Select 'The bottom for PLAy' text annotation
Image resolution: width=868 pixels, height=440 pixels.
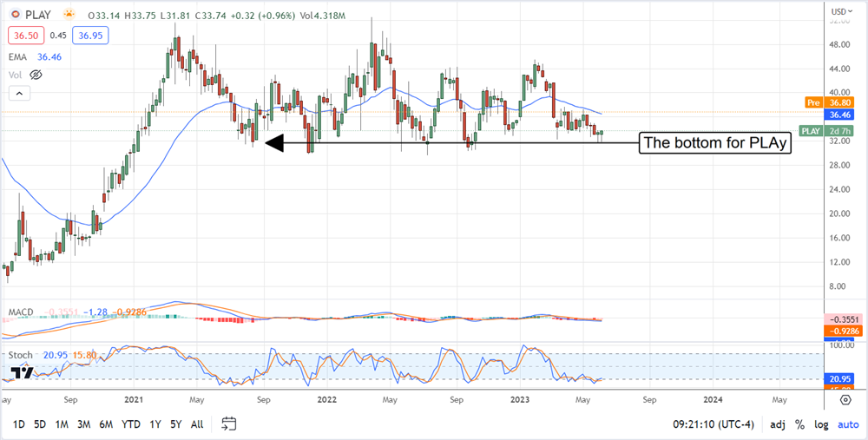(x=716, y=143)
